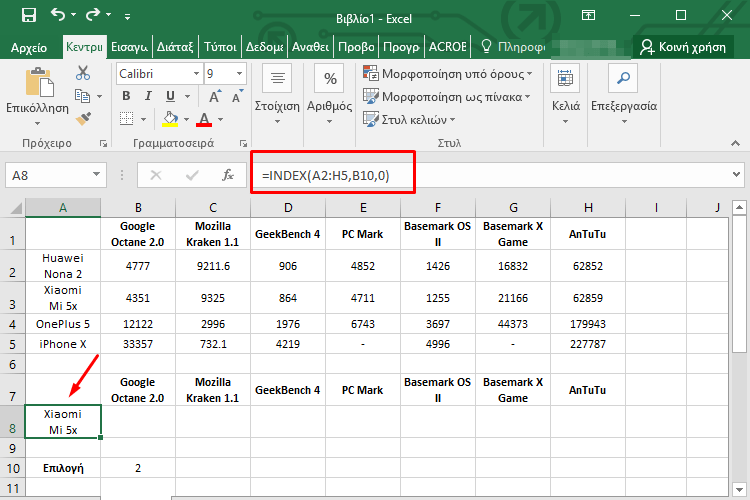Switch to the Δεδομένα data tab
Viewport: 750px width, 500px height.
(x=264, y=47)
